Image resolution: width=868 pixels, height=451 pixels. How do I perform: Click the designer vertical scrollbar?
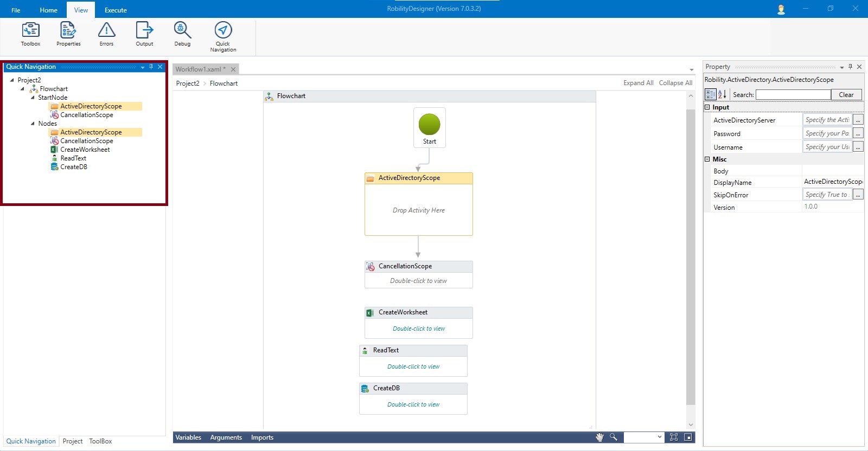coord(691,255)
